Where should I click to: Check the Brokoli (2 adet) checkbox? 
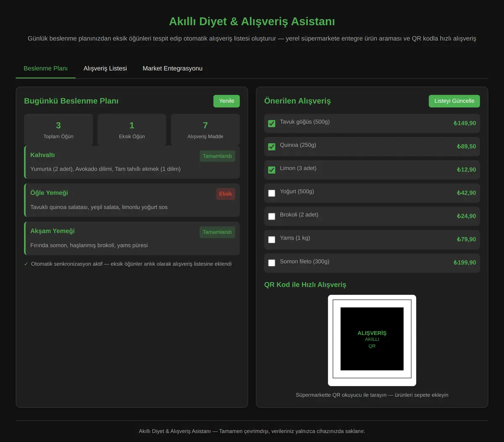click(272, 216)
